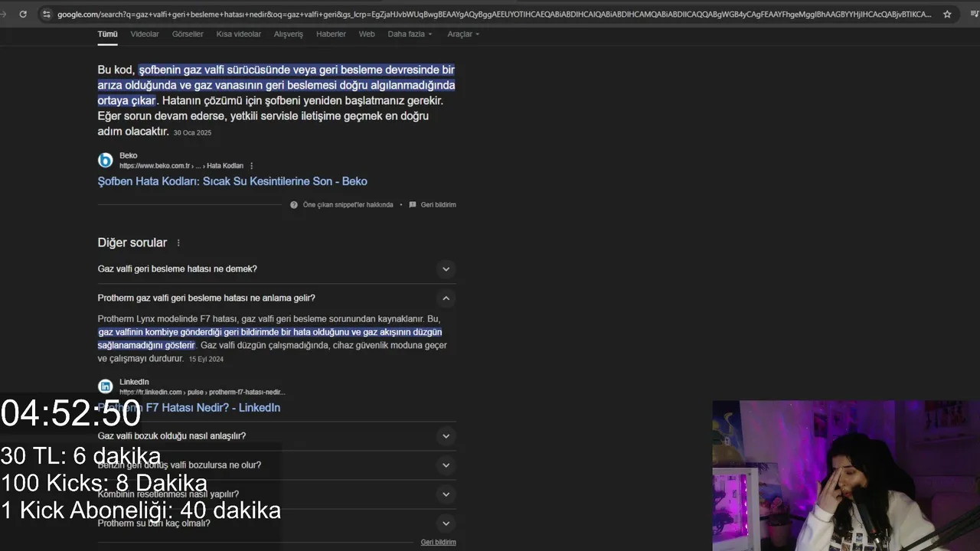Click the Beko source name text
Viewport: 980px width, 551px height.
coord(128,155)
